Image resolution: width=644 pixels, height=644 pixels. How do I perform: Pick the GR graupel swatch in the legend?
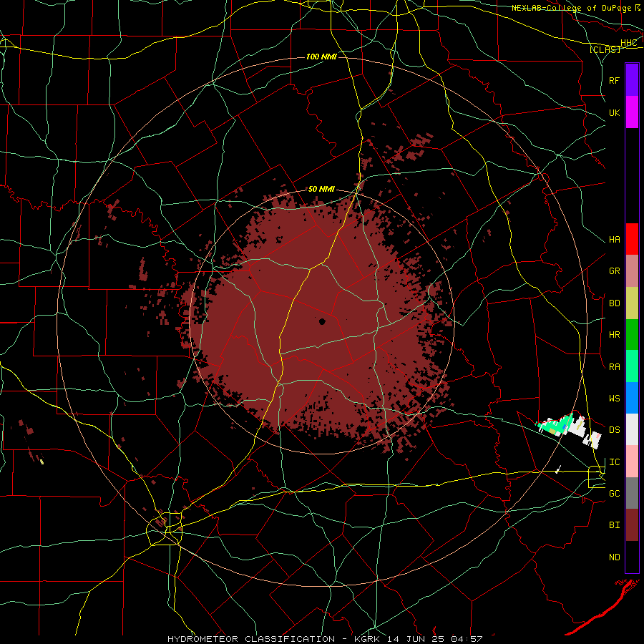tap(632, 270)
